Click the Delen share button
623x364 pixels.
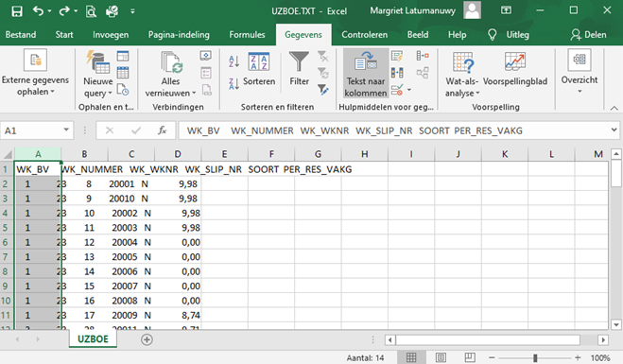[x=588, y=35]
